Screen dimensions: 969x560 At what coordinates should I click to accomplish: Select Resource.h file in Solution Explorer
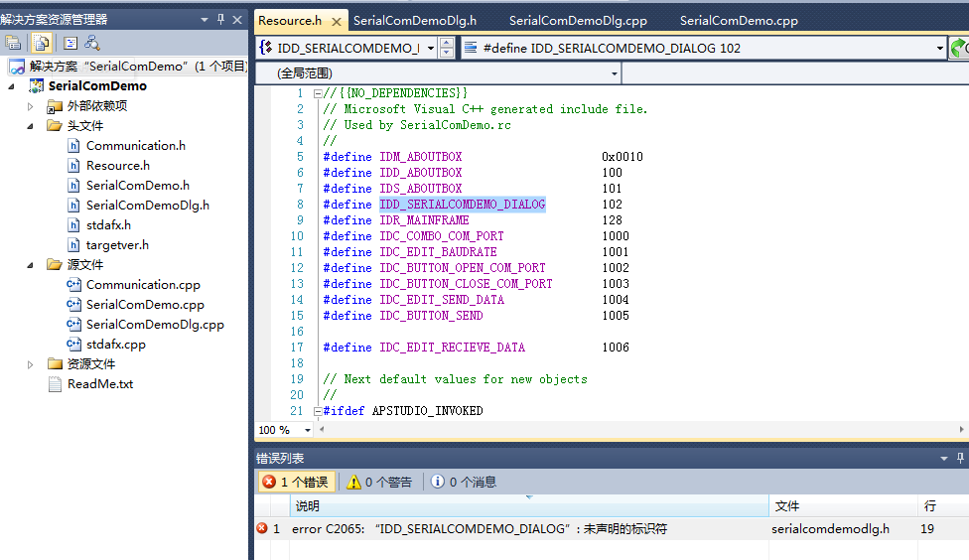tap(117, 166)
